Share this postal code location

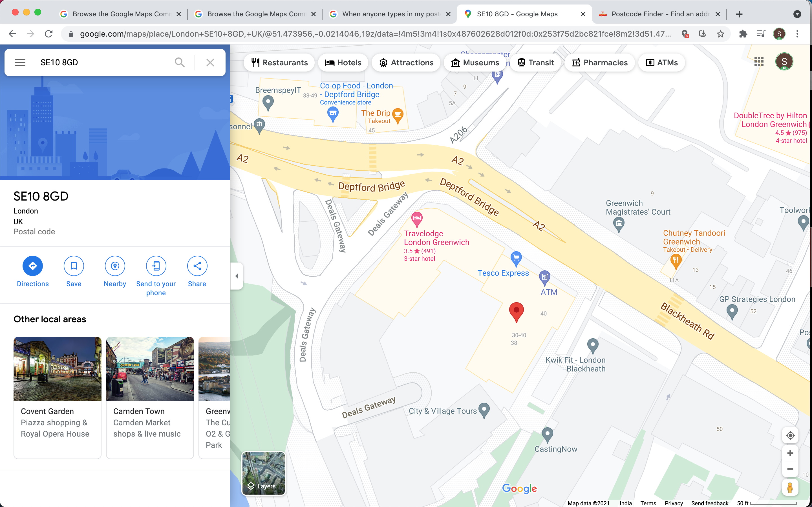click(197, 266)
